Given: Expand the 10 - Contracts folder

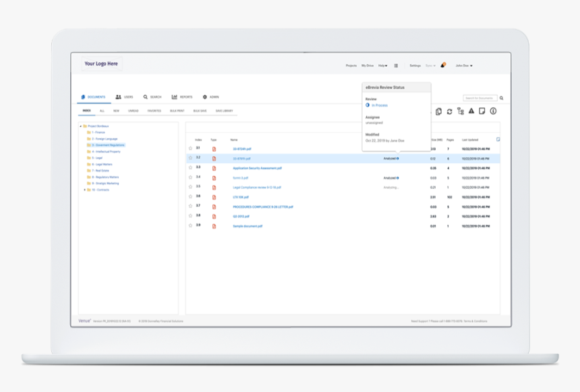Looking at the screenshot, I should click(85, 190).
